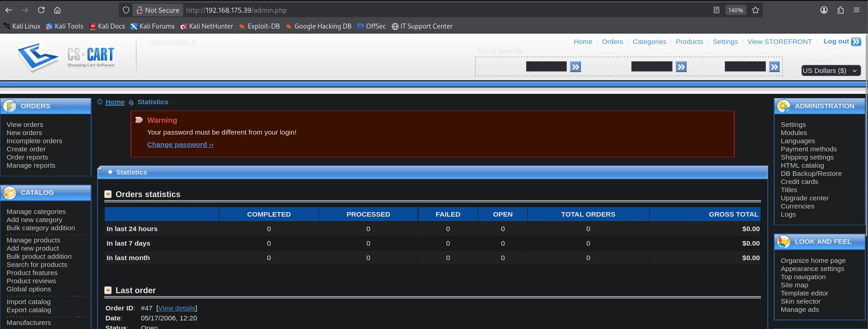This screenshot has height=329, width=868.
Task: Open Manage products in Catalog
Action: (x=33, y=240)
